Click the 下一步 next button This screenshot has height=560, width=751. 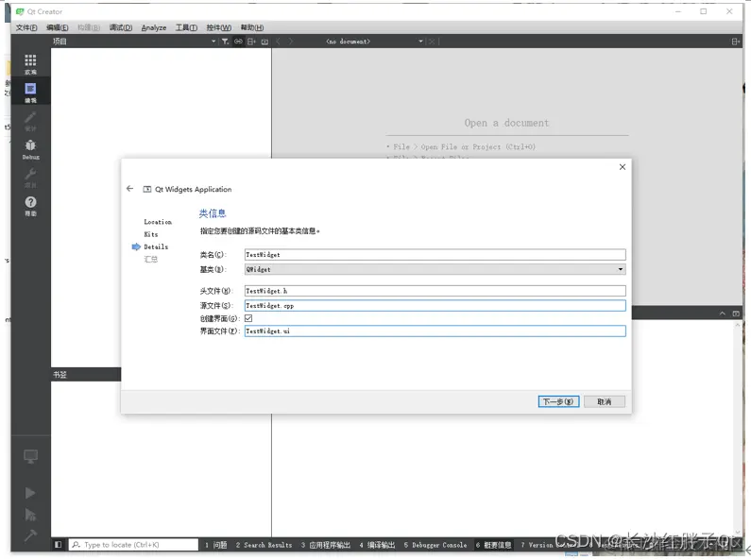tap(558, 401)
